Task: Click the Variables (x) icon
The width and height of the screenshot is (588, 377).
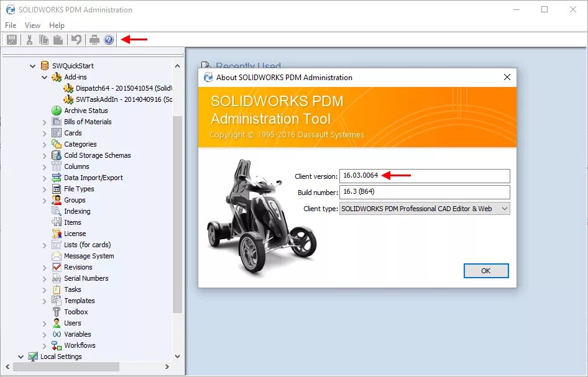Action: pos(57,334)
